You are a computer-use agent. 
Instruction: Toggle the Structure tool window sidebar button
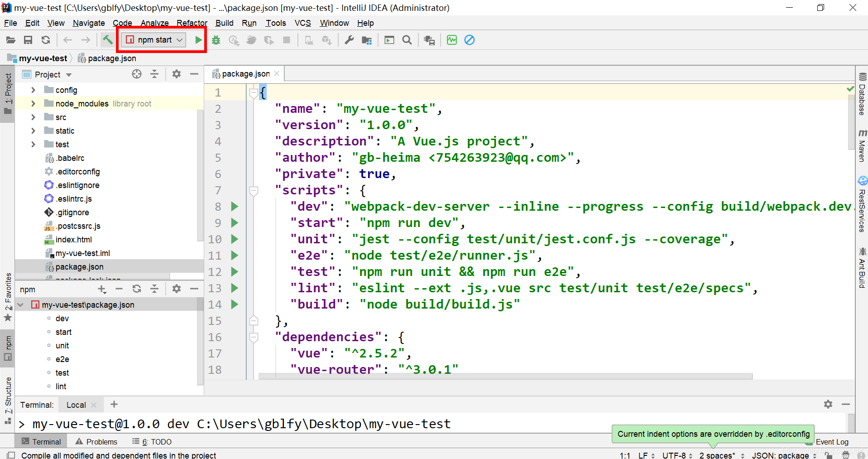click(x=8, y=401)
